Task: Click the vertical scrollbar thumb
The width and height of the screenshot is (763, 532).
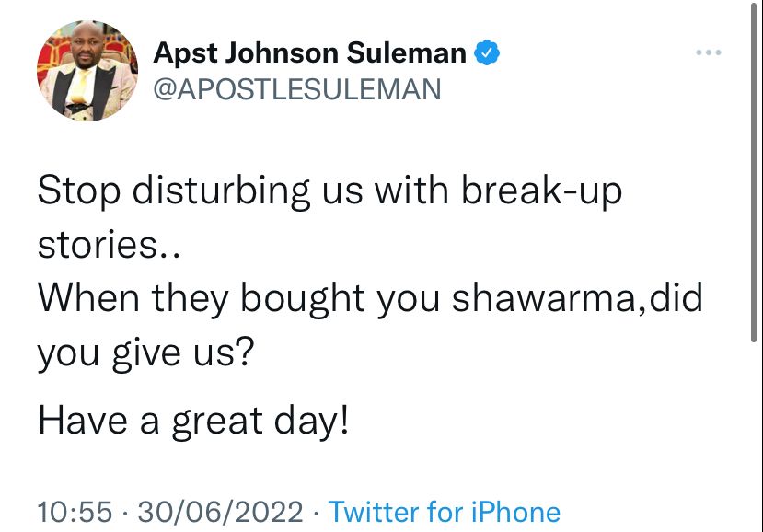Action: tap(753, 171)
